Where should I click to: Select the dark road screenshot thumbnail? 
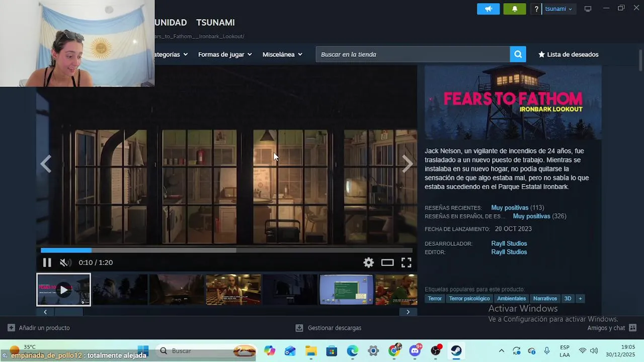tap(177, 290)
